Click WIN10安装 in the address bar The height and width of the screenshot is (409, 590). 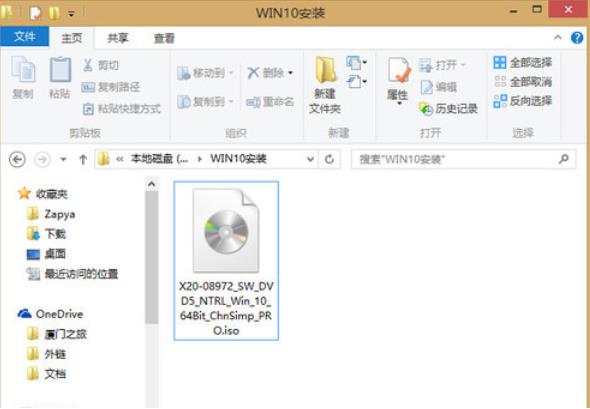[238, 159]
